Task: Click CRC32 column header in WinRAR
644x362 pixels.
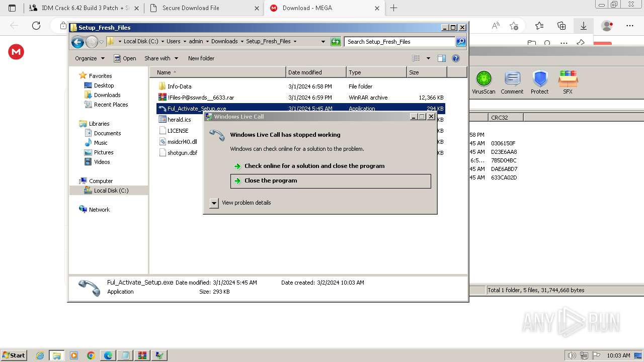Action: 506,117
